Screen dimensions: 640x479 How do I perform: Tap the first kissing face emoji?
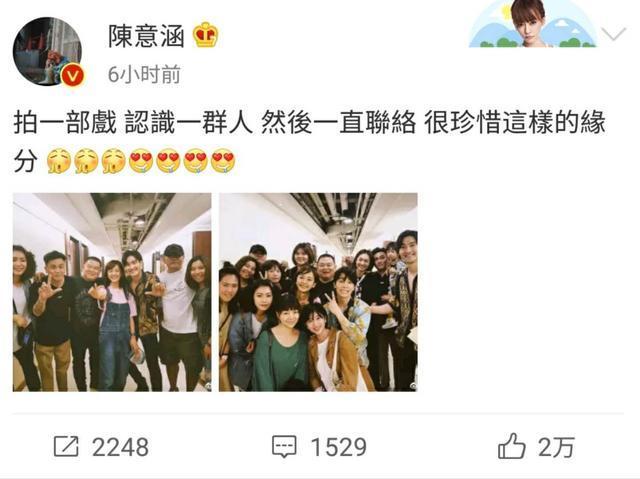click(59, 161)
